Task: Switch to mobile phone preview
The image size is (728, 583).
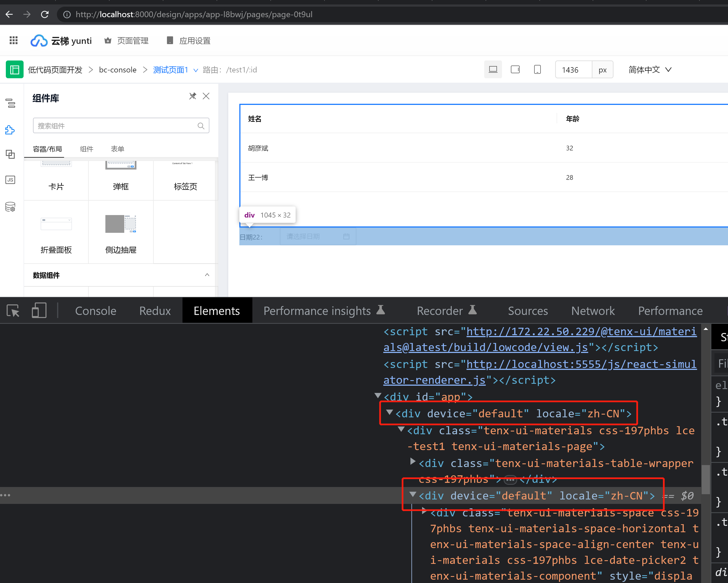Action: tap(537, 70)
